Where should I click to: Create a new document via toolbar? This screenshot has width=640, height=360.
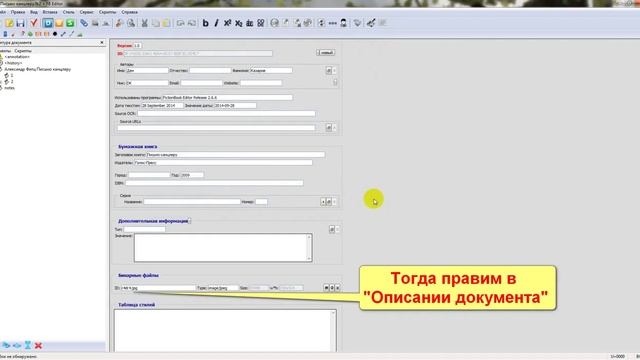click(9, 23)
